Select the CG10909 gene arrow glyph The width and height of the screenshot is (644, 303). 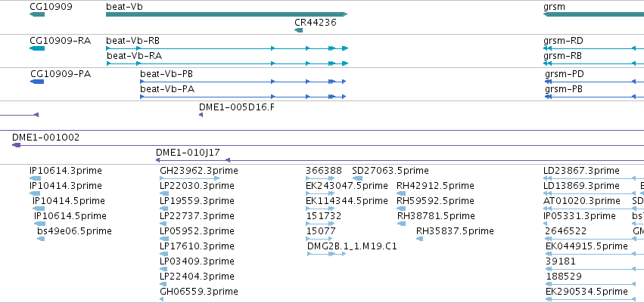pos(37,15)
